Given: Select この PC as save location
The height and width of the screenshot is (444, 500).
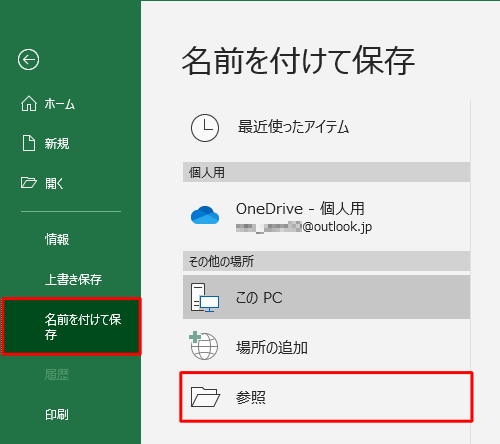Looking at the screenshot, I should point(326,297).
